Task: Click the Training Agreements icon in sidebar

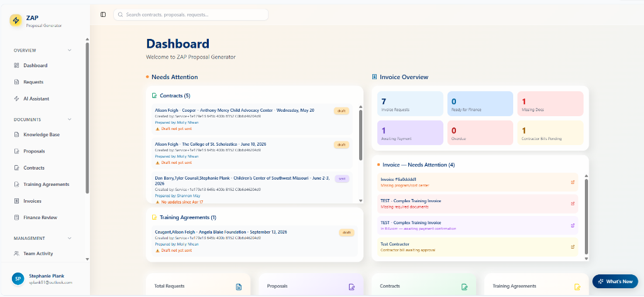Action: click(x=16, y=184)
